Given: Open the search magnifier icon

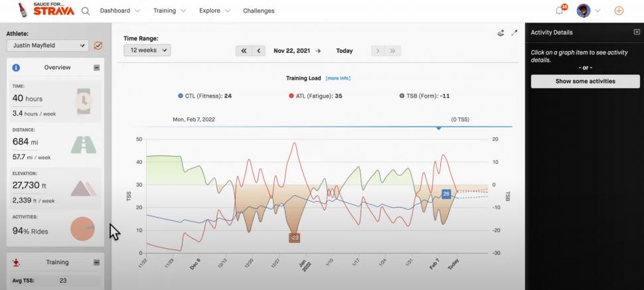Looking at the screenshot, I should click(x=86, y=11).
